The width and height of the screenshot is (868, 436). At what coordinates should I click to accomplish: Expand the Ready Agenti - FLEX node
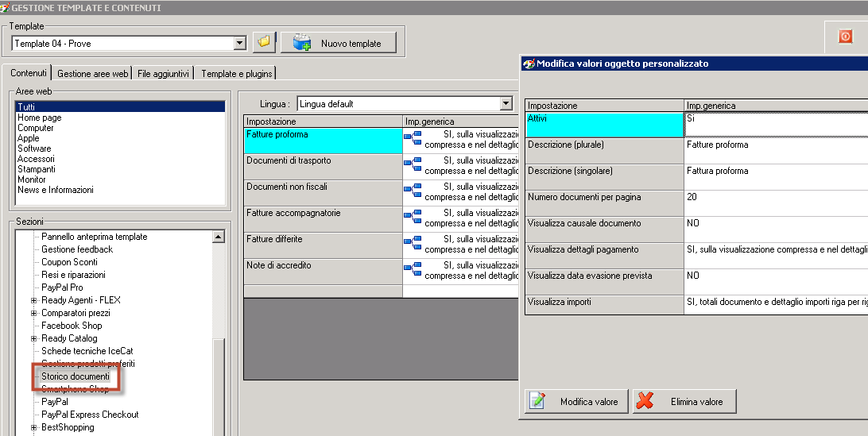pyautogui.click(x=33, y=300)
